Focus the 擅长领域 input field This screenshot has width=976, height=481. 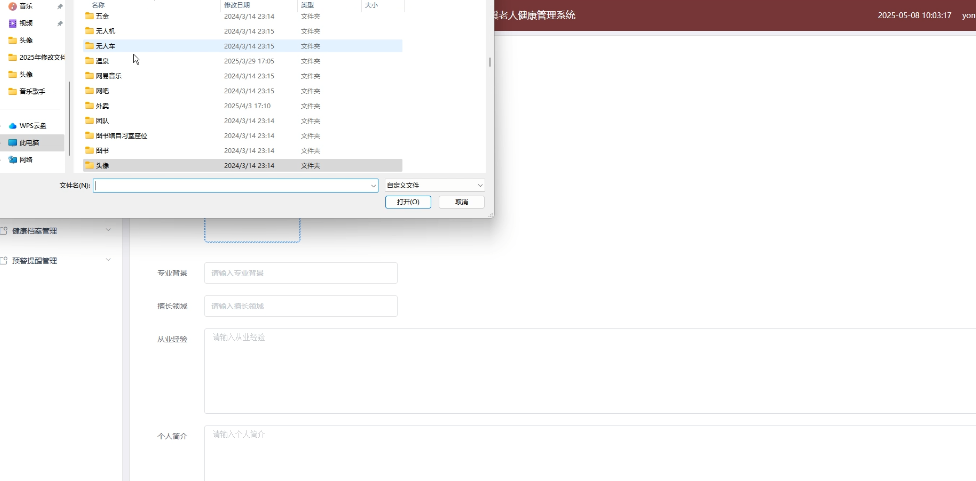(301, 306)
